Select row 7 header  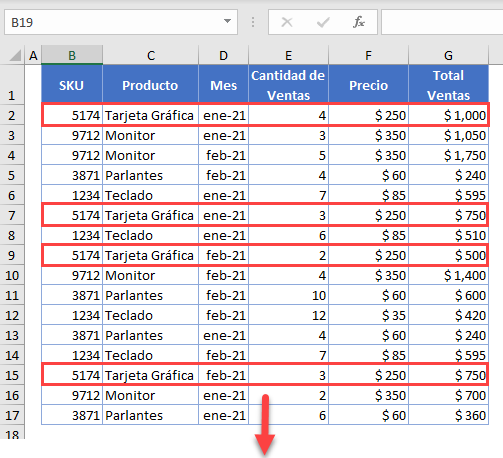(x=12, y=215)
